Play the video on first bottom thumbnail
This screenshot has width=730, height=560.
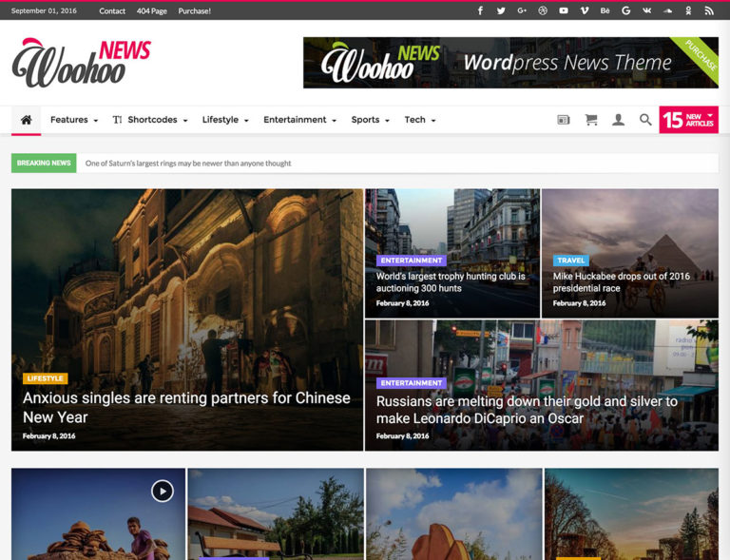point(163,492)
